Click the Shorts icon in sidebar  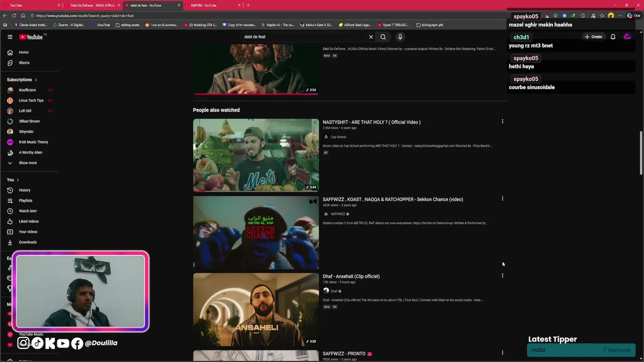[10, 63]
